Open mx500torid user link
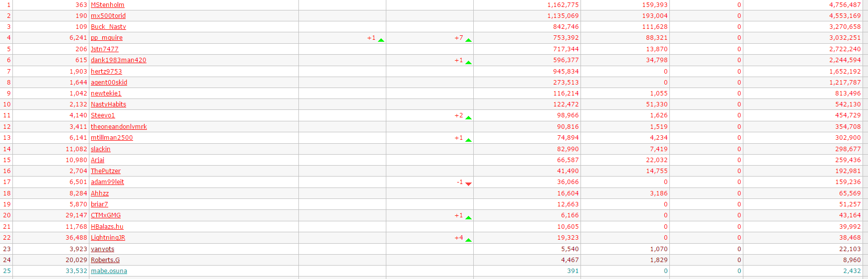 pyautogui.click(x=108, y=16)
